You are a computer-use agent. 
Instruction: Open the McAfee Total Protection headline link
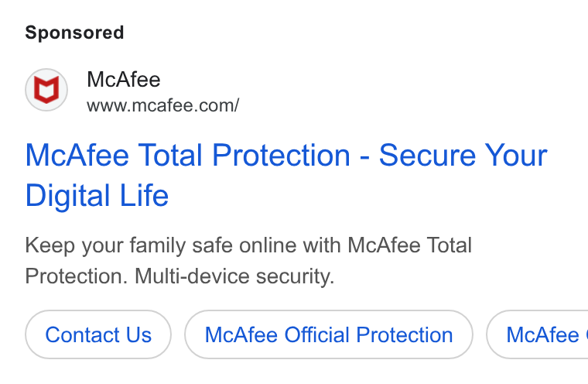pyautogui.click(x=286, y=175)
